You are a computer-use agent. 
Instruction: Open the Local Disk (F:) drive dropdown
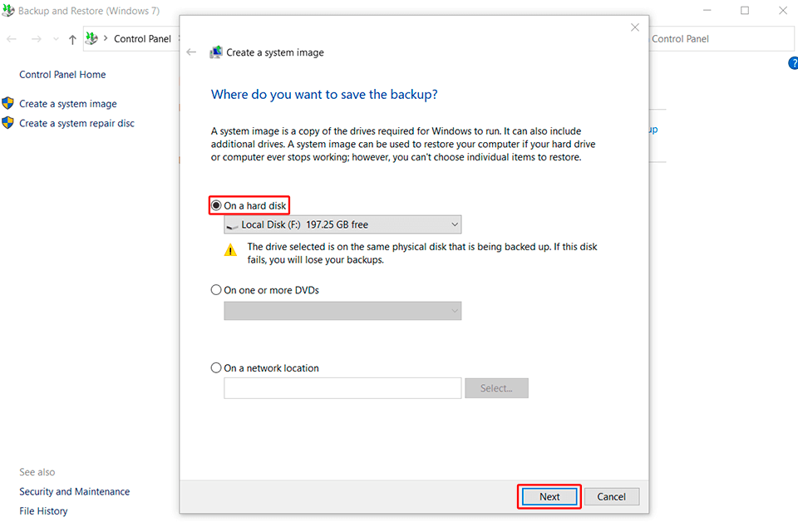click(x=342, y=224)
